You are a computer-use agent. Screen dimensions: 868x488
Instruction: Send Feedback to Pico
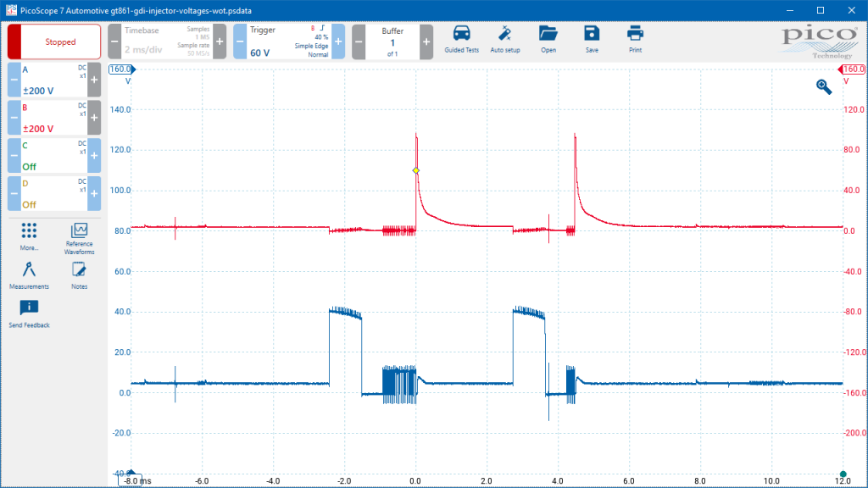(x=29, y=313)
